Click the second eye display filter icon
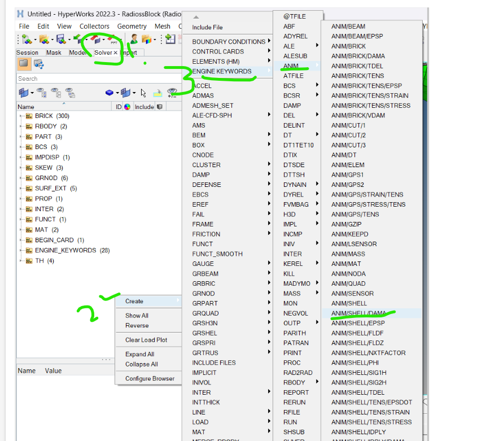The image size is (504, 441). [x=56, y=93]
